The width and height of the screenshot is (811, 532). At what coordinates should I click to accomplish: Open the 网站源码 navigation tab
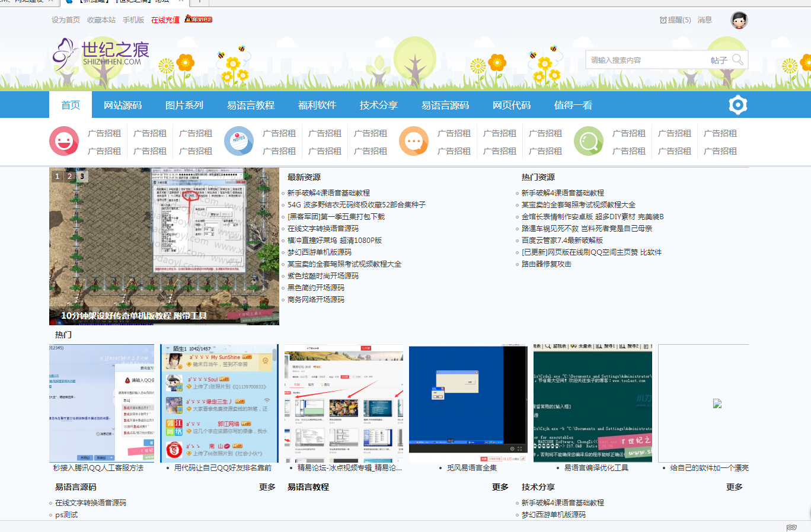pos(123,105)
